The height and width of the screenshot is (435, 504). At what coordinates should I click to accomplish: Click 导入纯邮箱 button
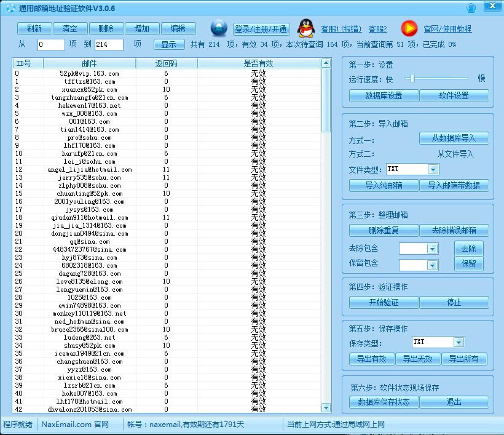(x=384, y=185)
